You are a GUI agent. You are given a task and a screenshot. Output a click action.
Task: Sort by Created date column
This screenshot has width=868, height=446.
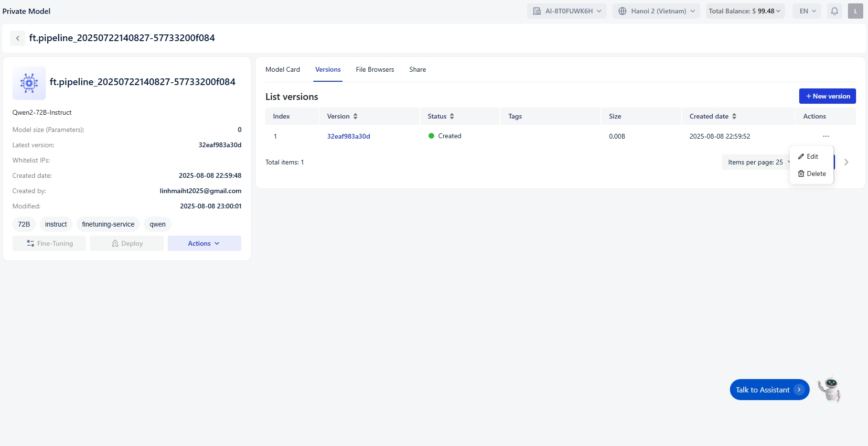pyautogui.click(x=734, y=116)
